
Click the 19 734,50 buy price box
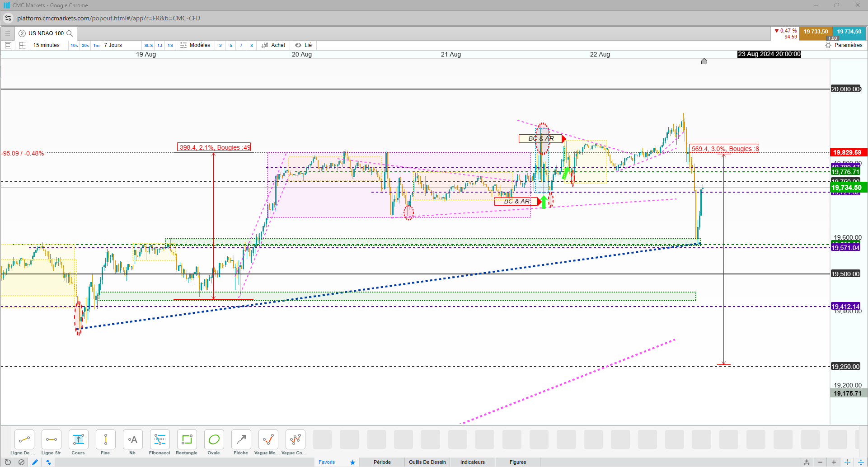(x=849, y=32)
